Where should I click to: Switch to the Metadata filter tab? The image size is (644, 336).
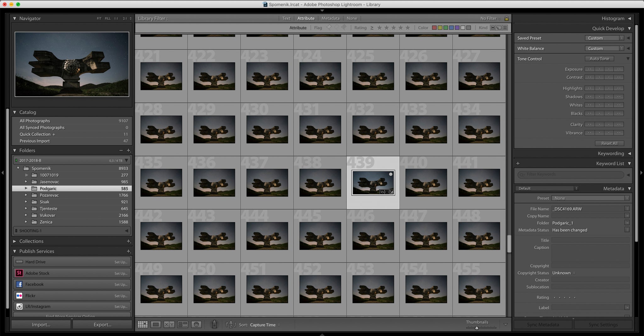[330, 18]
